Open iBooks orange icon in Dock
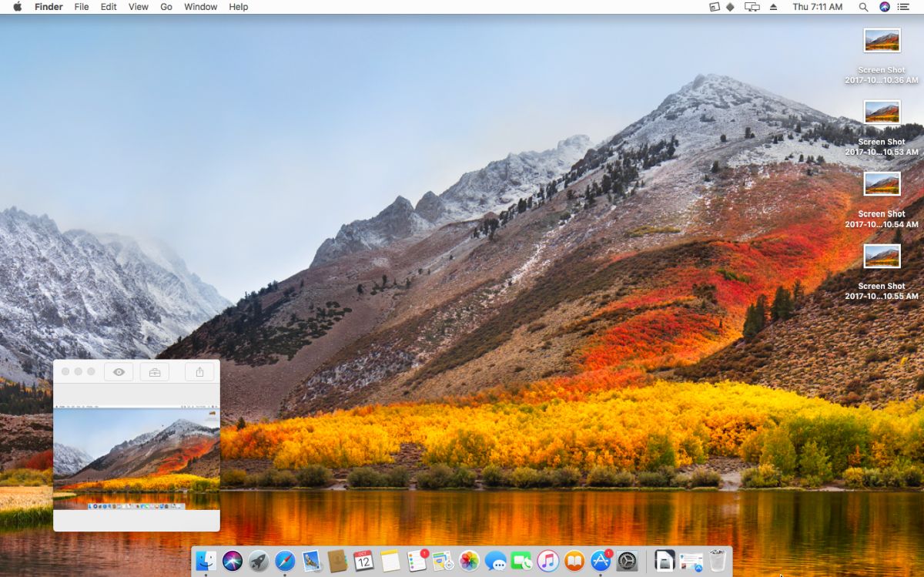 click(574, 561)
